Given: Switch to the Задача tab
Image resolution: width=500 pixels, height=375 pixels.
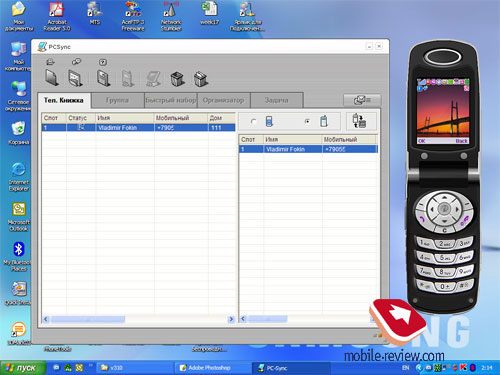Looking at the screenshot, I should click(x=277, y=100).
